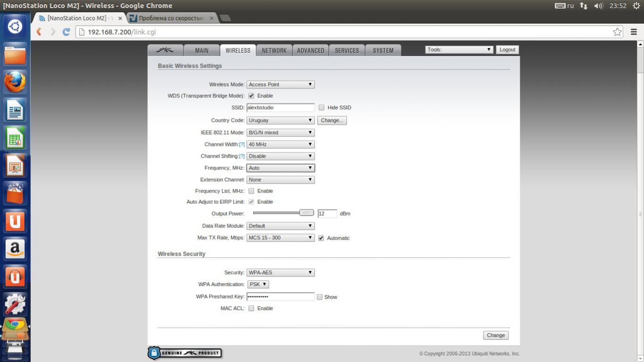Viewport: 644px width, 362px height.
Task: Open the sound volume indicator
Action: 599,6
